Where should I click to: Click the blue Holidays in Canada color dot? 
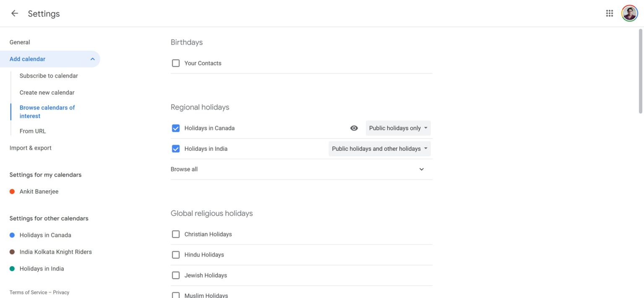(x=12, y=235)
